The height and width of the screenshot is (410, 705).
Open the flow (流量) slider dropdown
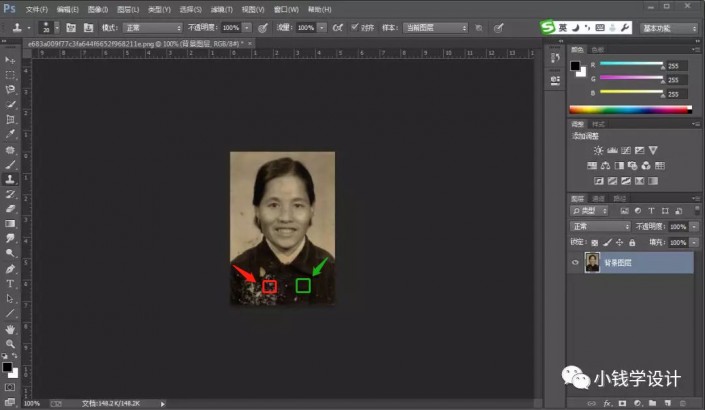pos(322,28)
